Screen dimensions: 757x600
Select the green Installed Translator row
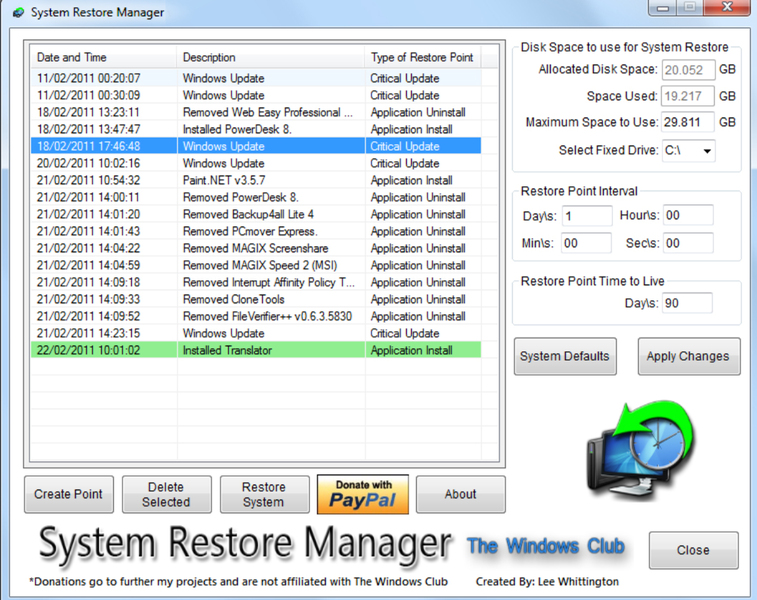256,350
